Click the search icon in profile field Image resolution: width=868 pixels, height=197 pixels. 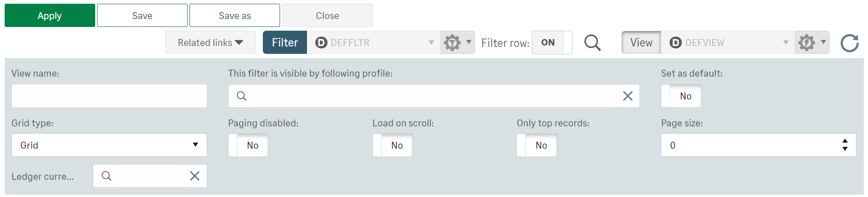(x=241, y=96)
